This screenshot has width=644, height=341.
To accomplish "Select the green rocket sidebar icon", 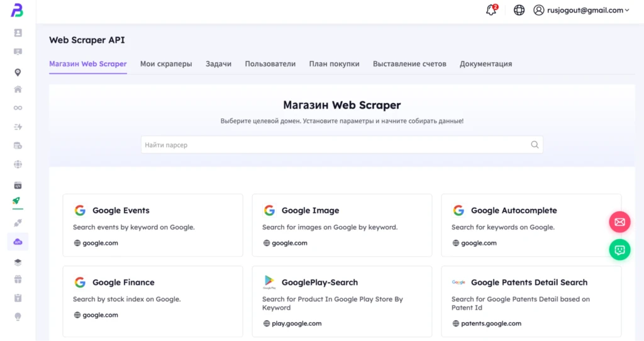I will coord(16,201).
